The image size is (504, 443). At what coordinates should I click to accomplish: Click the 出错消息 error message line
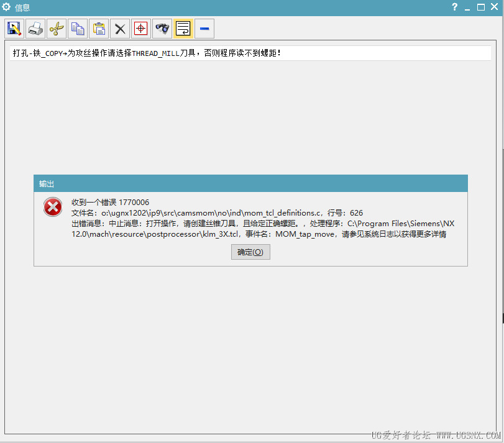point(263,223)
